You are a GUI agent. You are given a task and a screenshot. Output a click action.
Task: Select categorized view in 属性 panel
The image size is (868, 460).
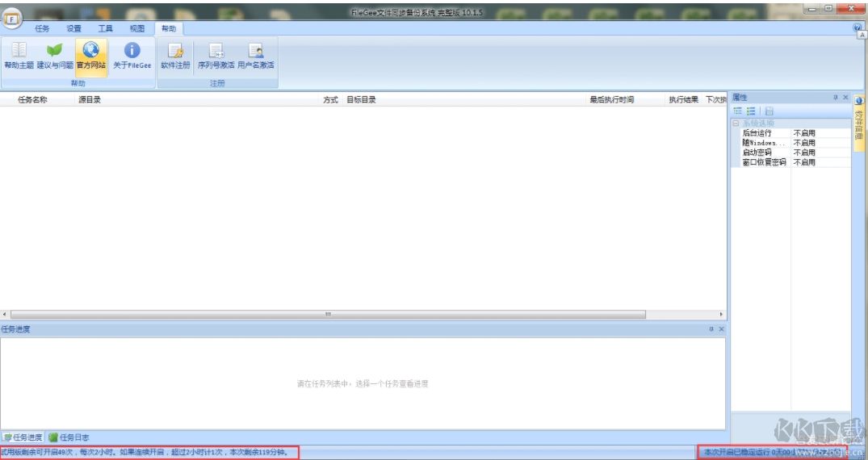pos(738,111)
